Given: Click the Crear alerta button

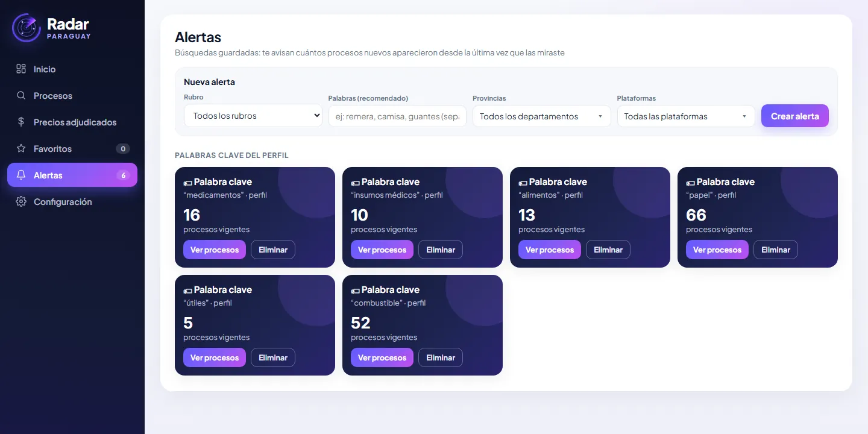Looking at the screenshot, I should point(795,116).
